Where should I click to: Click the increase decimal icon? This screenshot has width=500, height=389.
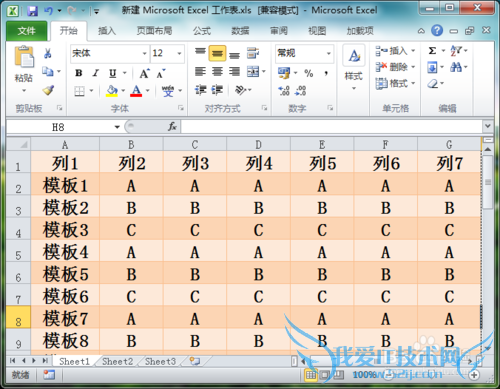(284, 90)
